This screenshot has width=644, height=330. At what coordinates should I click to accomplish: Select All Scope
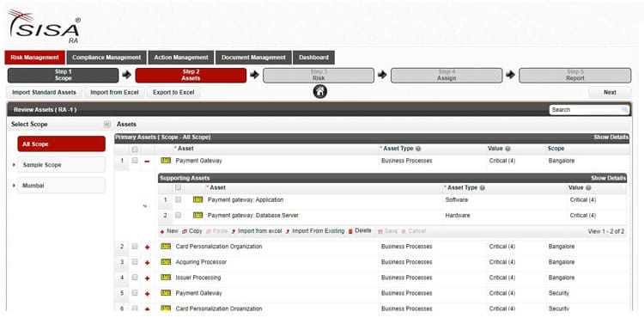pos(61,144)
